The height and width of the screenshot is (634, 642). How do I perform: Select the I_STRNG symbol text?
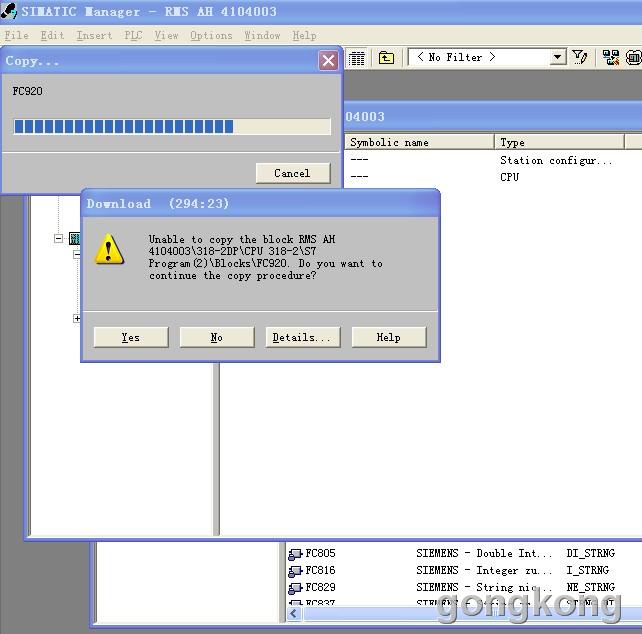point(588,570)
